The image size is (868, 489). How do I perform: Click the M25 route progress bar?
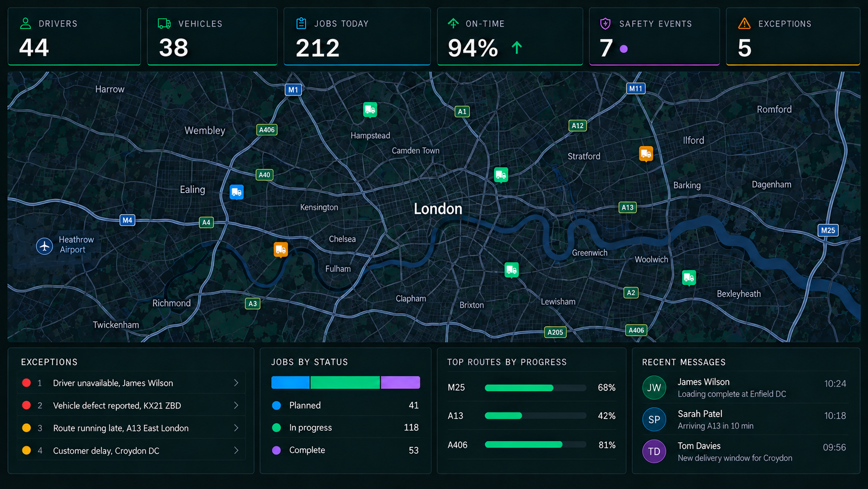(535, 388)
